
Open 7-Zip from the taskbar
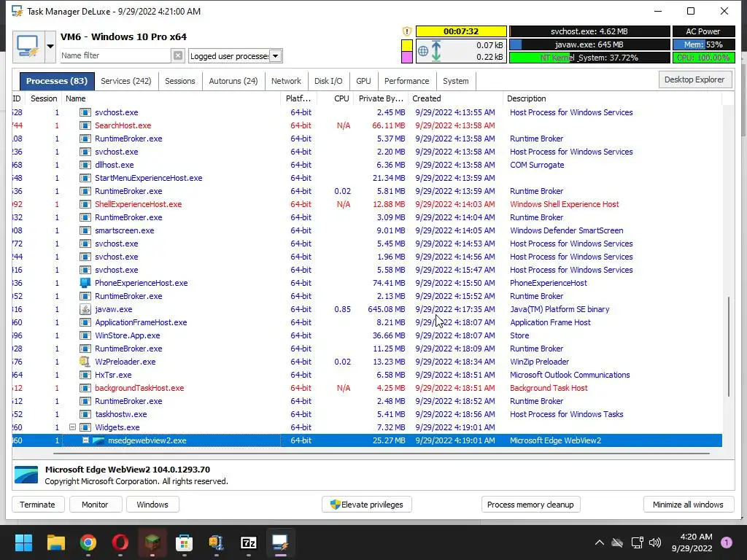pyautogui.click(x=249, y=542)
